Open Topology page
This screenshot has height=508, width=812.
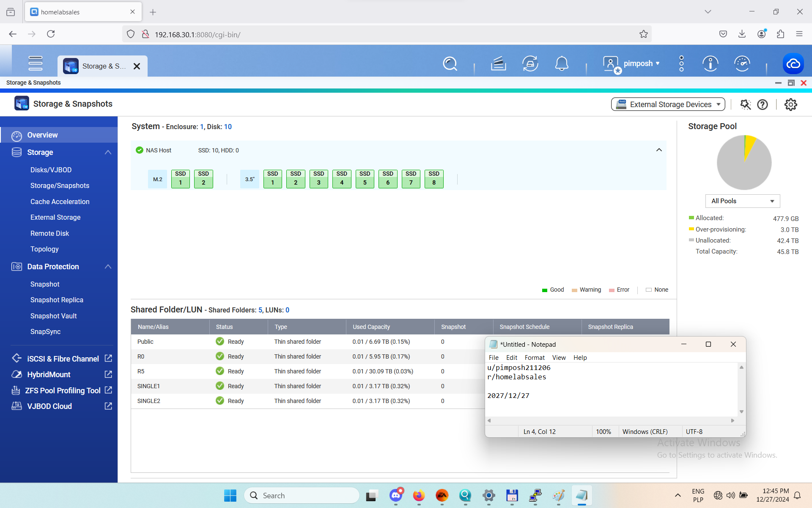tap(44, 249)
